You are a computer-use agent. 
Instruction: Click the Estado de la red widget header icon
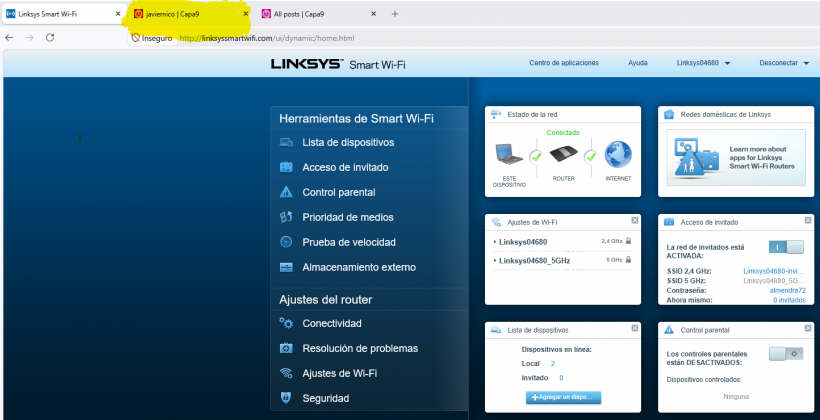tap(496, 114)
